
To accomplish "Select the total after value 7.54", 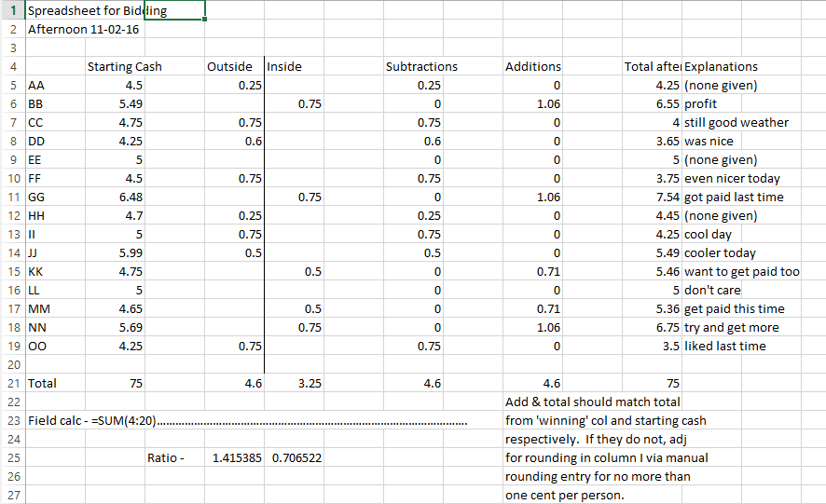I will coord(664,197).
